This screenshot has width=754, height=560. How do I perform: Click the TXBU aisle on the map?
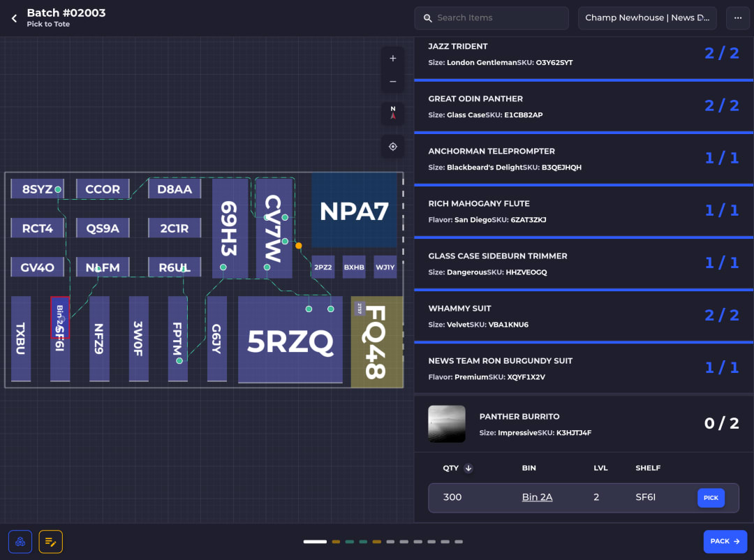point(21,339)
